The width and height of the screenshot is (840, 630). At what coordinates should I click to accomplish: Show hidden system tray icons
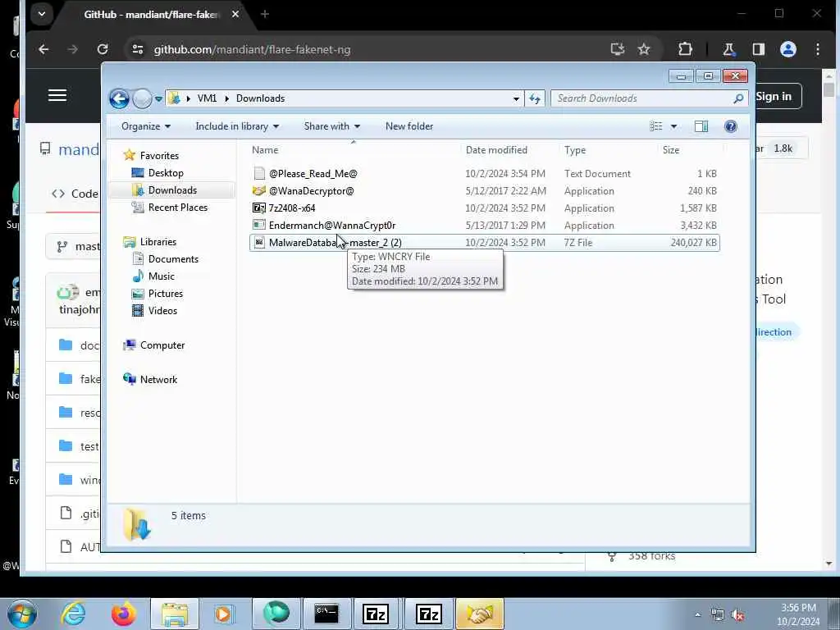point(697,615)
